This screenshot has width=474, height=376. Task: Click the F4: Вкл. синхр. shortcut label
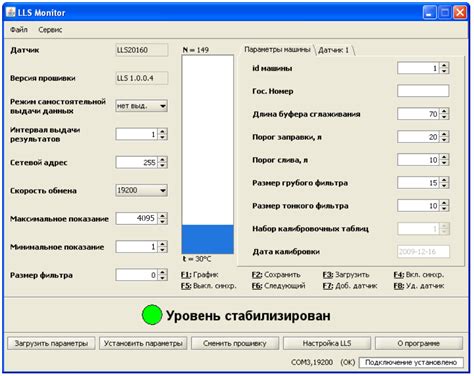coord(419,275)
